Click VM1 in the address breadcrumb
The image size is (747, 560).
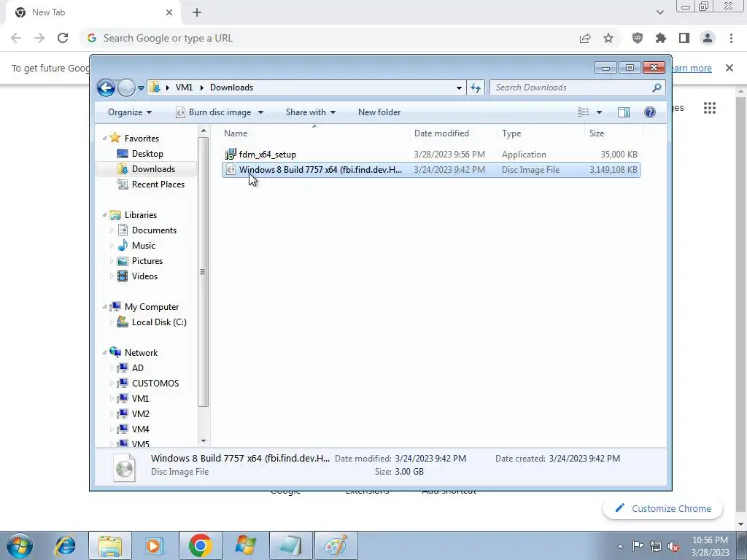coord(184,87)
